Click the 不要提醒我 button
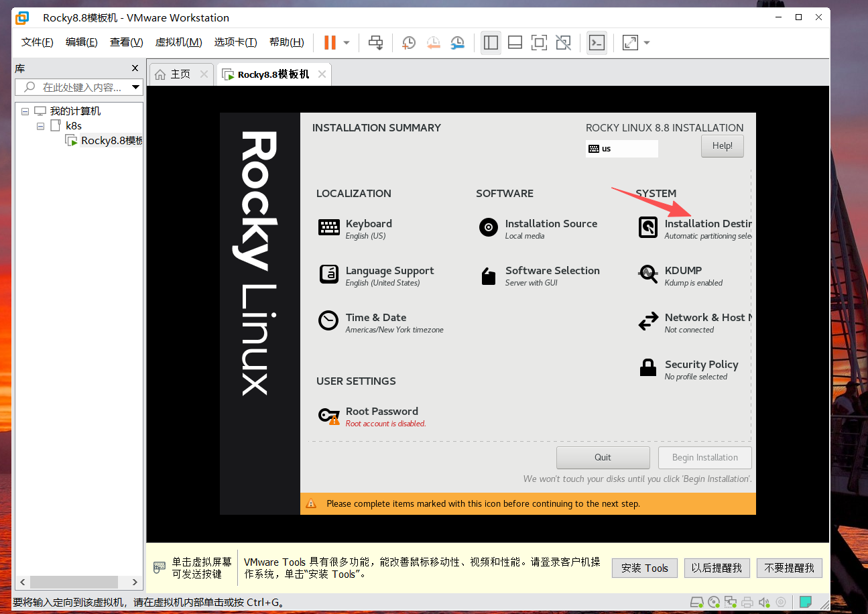This screenshot has height=614, width=868. (789, 568)
